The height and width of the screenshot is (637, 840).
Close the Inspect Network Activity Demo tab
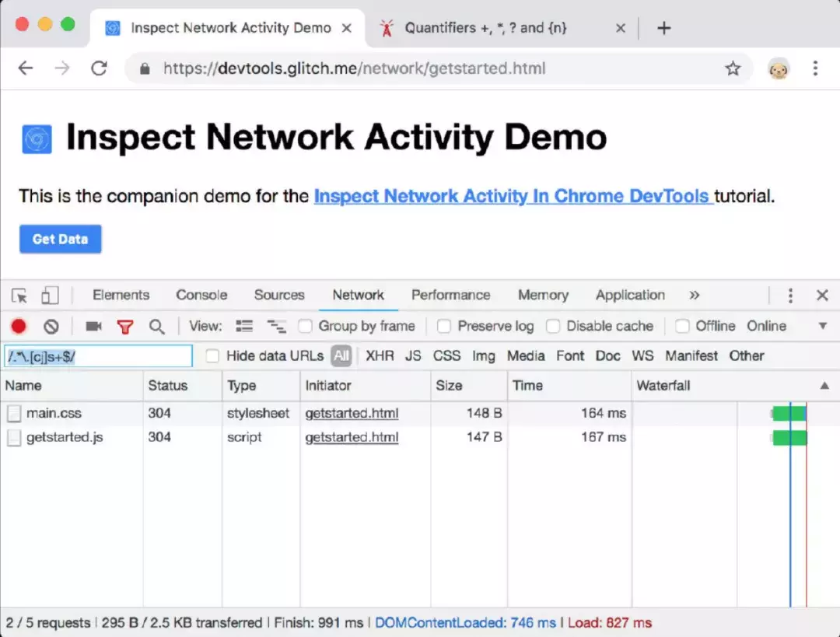coord(347,28)
